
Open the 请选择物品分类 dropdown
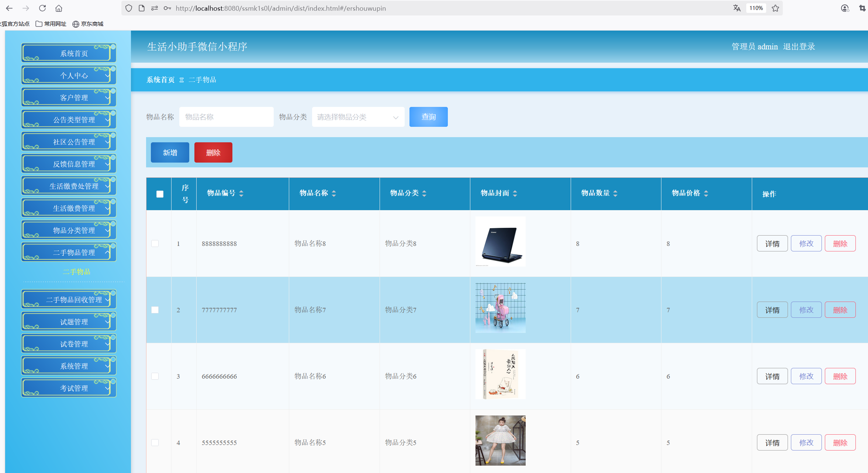click(x=358, y=117)
